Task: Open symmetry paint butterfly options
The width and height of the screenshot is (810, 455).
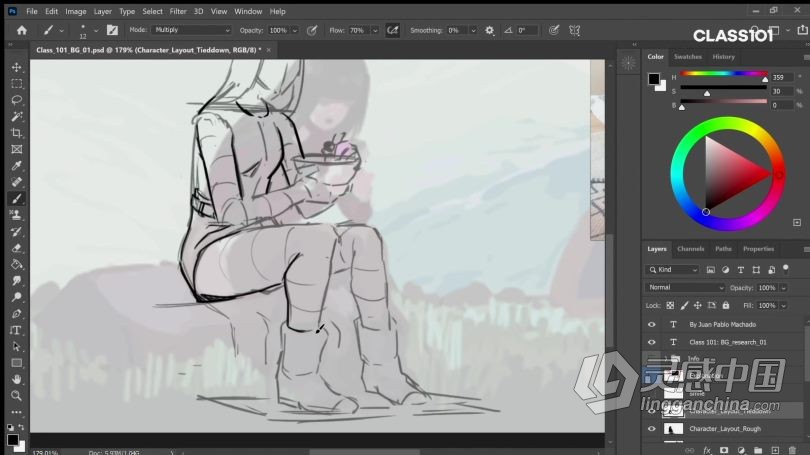Action: tap(574, 30)
